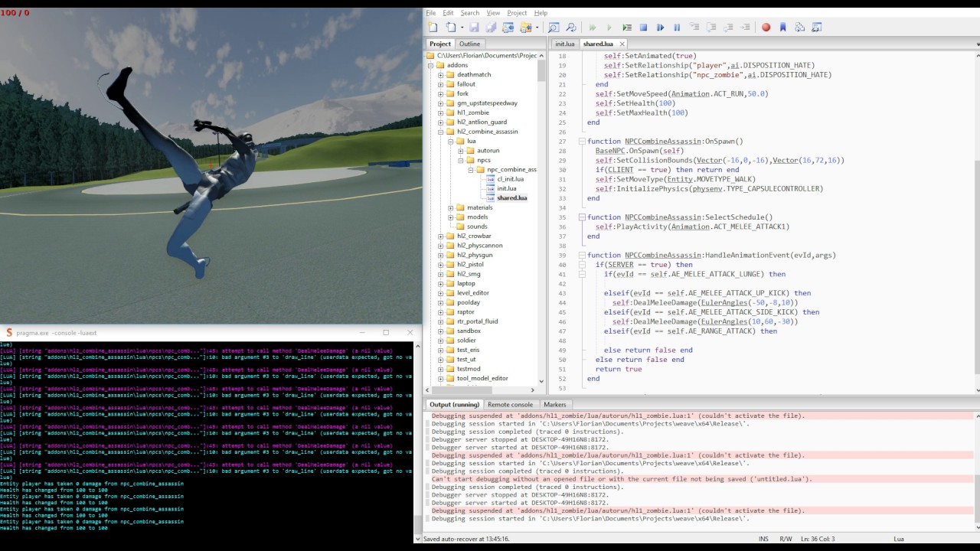Collapse the hl2_combine_assassin folder node
Screen dimensions: 980x551
440,132
